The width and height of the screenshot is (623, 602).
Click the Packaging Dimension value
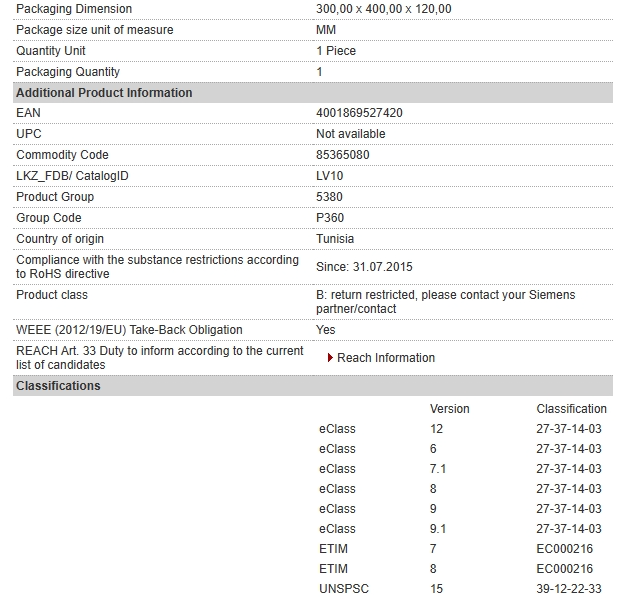pyautogui.click(x=383, y=9)
